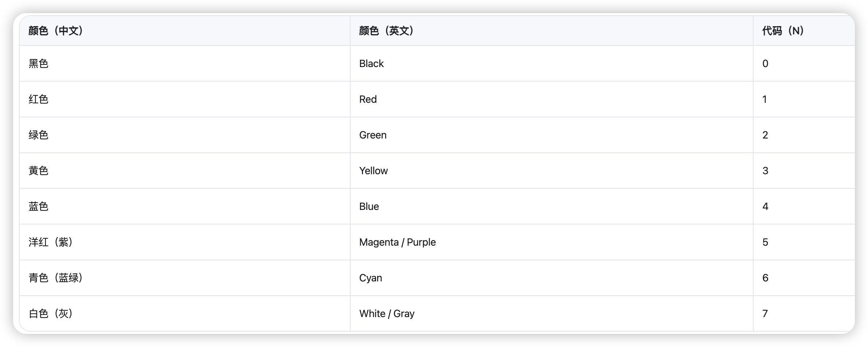This screenshot has width=868, height=347.
Task: Click the 代码（N）column header
Action: [783, 31]
